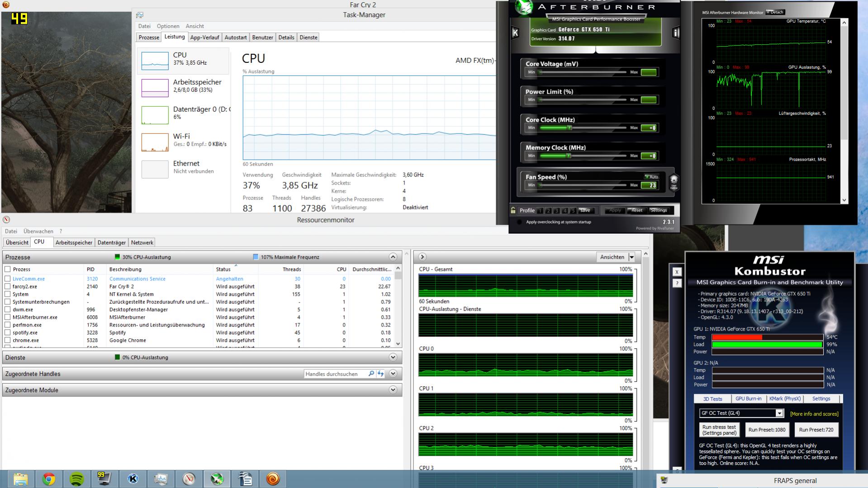Select CPU performance thumbnail in Task-Manager

click(x=155, y=61)
